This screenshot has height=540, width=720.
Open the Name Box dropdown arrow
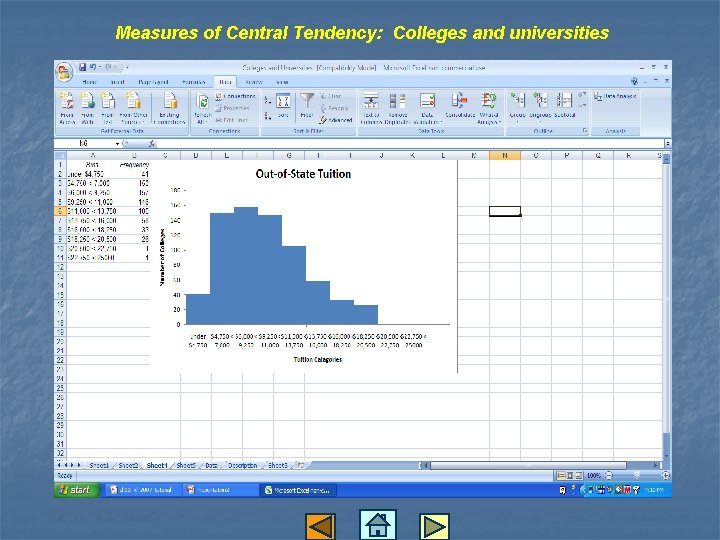[118, 144]
